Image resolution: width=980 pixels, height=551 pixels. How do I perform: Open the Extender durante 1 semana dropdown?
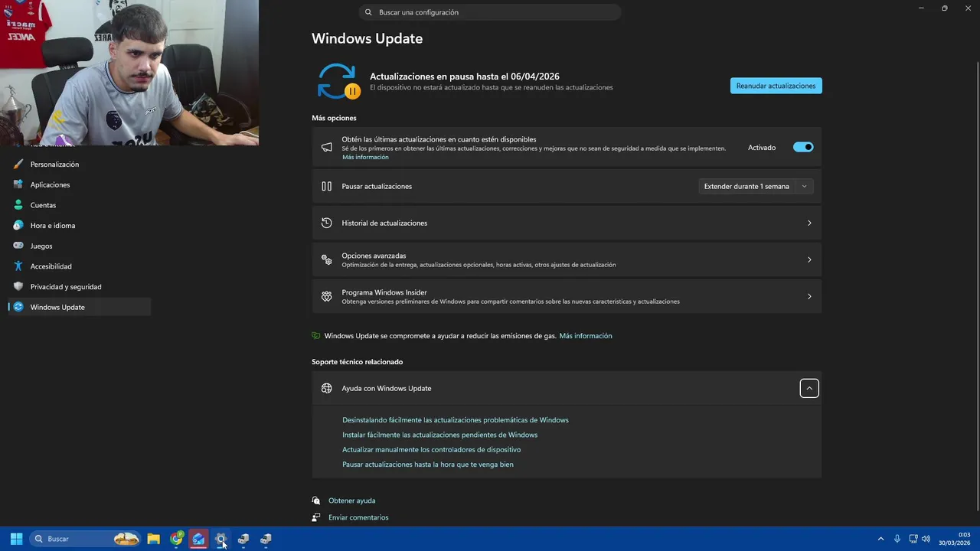(x=756, y=186)
